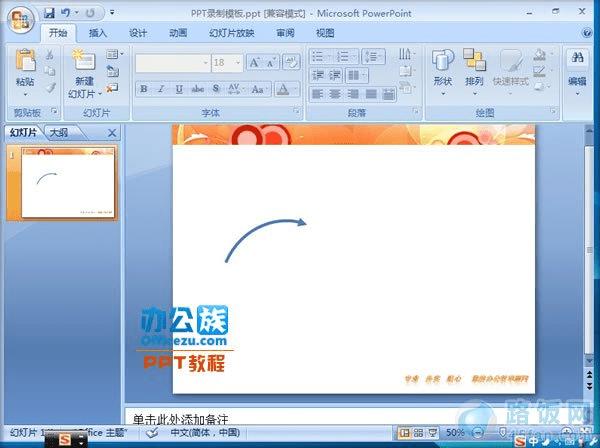Open the font name combo box
The image size is (600, 448).
point(173,62)
